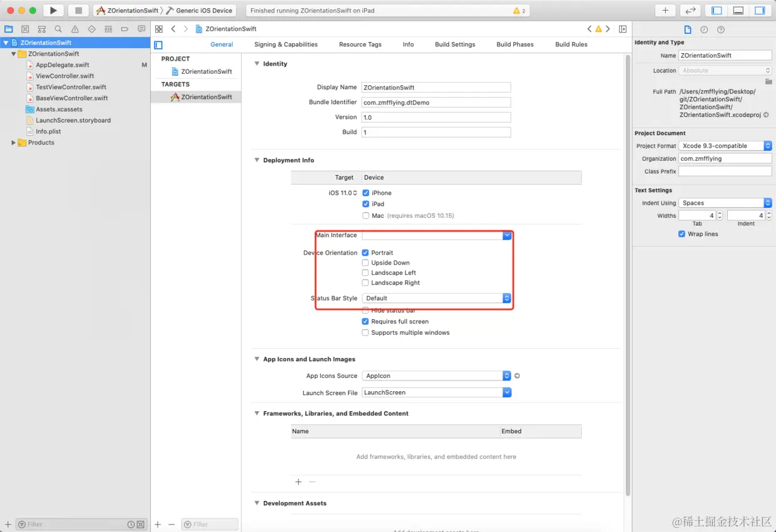The width and height of the screenshot is (776, 532).
Task: Add an editor pane on the right
Action: 623,29
